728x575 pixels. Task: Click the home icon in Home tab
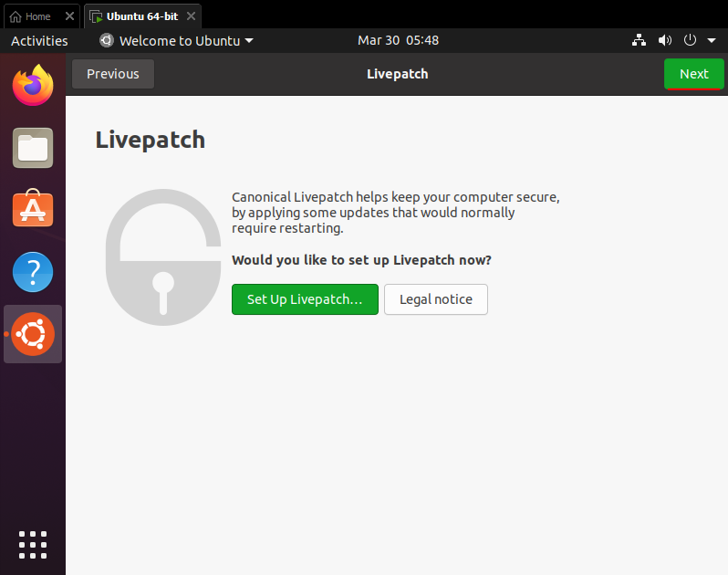pyautogui.click(x=16, y=16)
